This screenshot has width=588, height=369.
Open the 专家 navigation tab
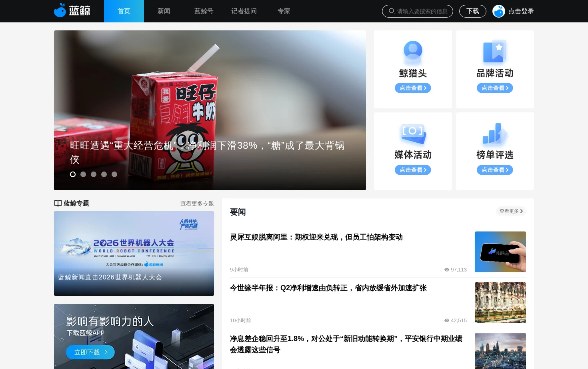pos(284,11)
